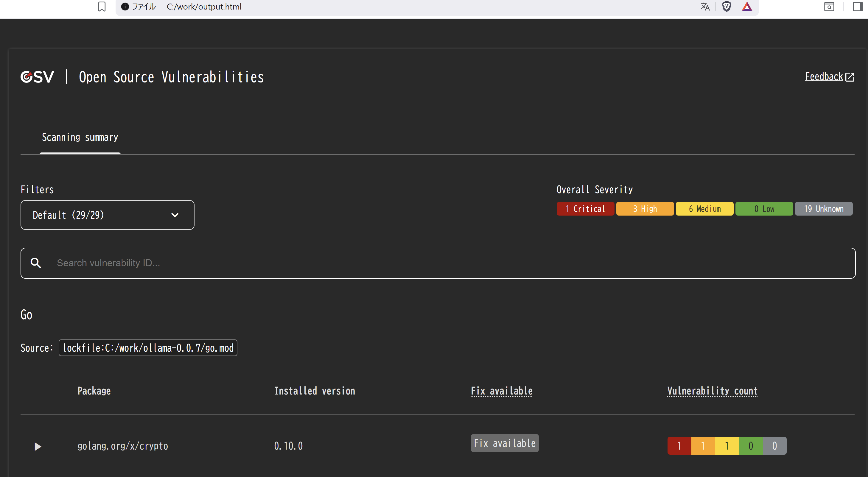Expand the golang.org/x/crypto row triangle
Screen dimensions: 868x477
pos(38,447)
